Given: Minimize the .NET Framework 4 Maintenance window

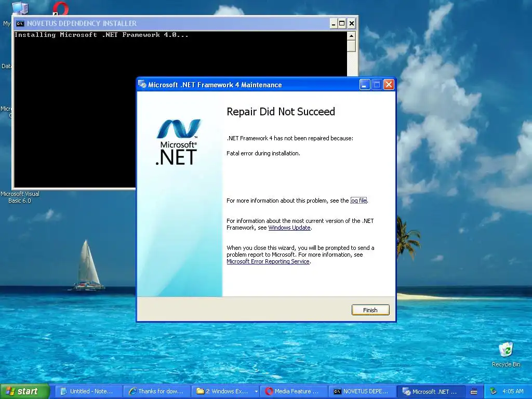Looking at the screenshot, I should (x=364, y=85).
